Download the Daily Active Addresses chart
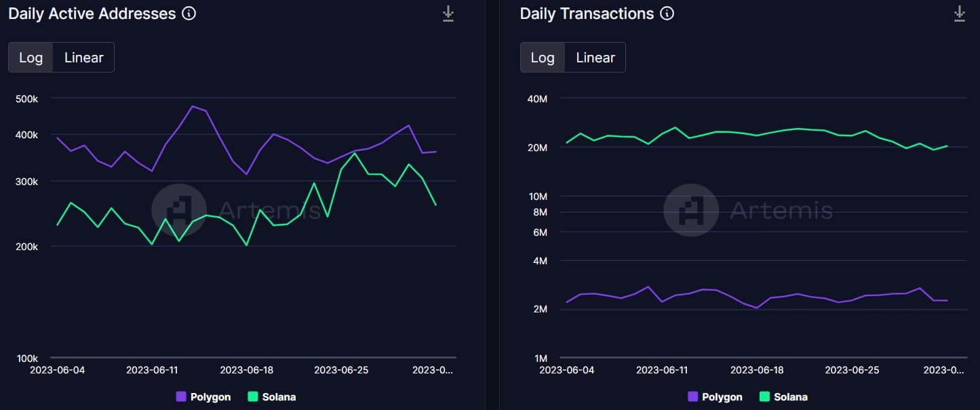 448,14
